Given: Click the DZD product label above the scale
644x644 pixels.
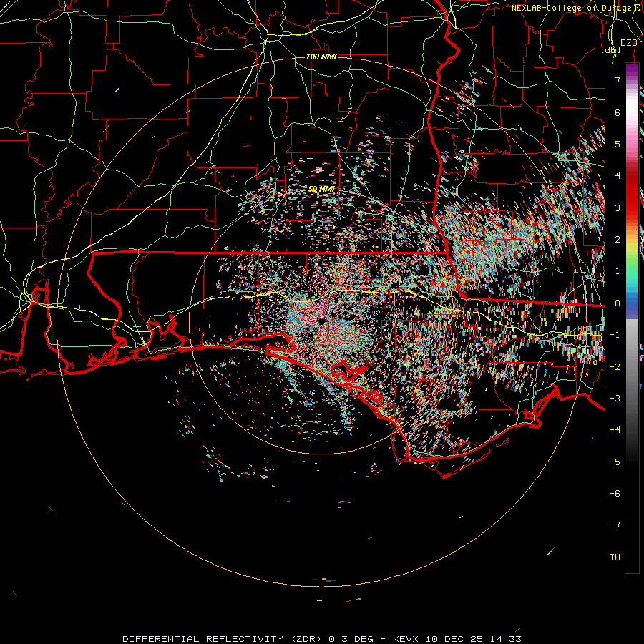Looking at the screenshot, I should click(x=628, y=43).
